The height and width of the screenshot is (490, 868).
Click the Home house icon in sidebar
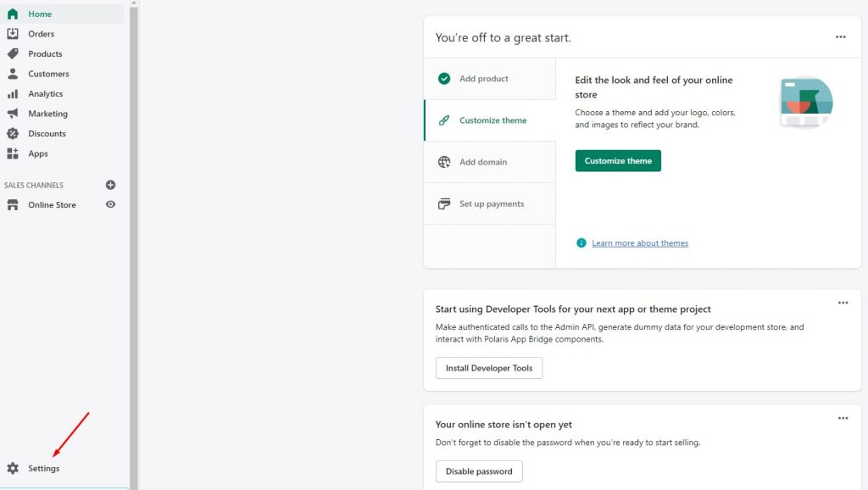pyautogui.click(x=13, y=14)
